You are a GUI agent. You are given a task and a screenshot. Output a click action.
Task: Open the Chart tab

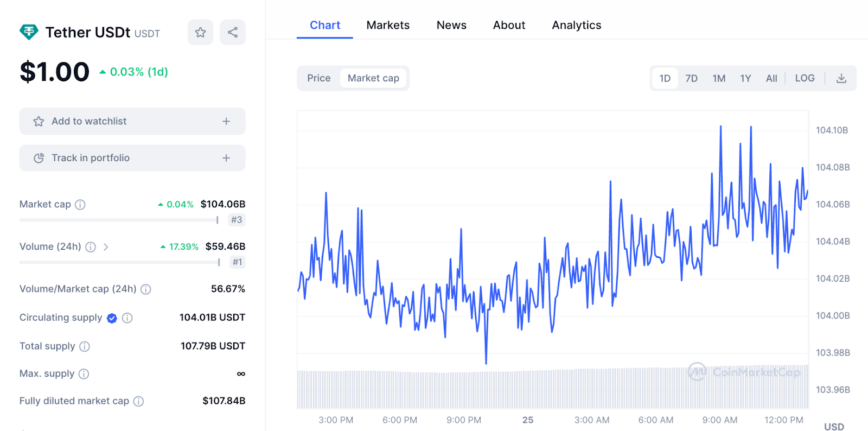tap(325, 25)
